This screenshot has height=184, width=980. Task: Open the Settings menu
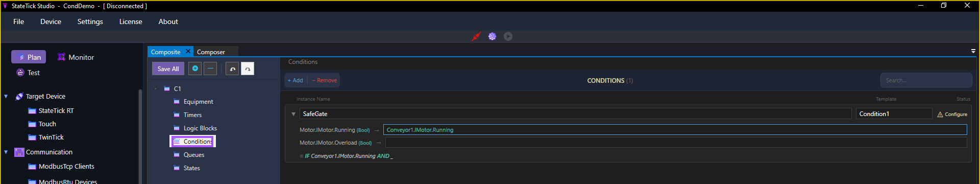(x=90, y=21)
